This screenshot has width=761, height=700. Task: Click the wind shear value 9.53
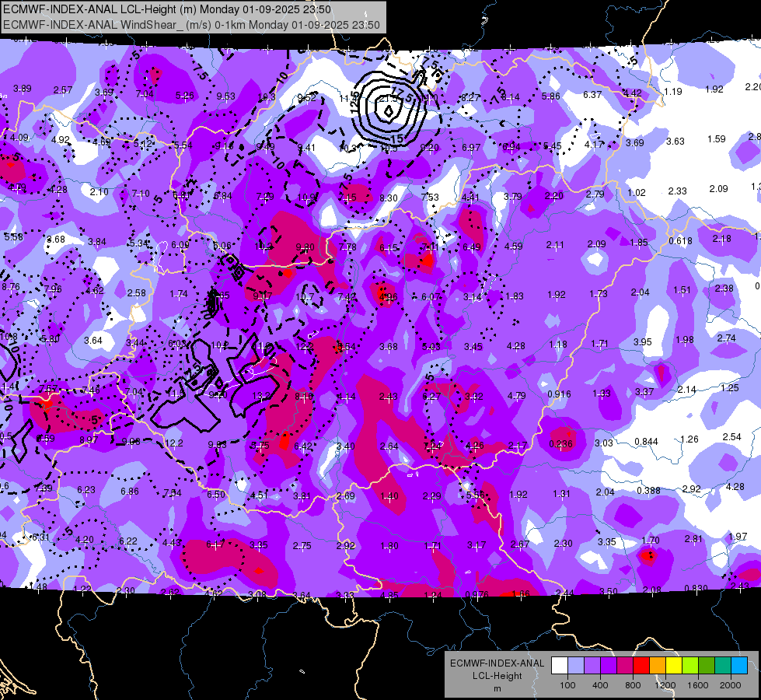[x=225, y=96]
